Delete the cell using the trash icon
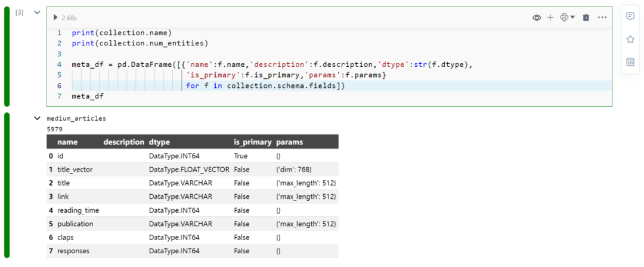 click(586, 18)
